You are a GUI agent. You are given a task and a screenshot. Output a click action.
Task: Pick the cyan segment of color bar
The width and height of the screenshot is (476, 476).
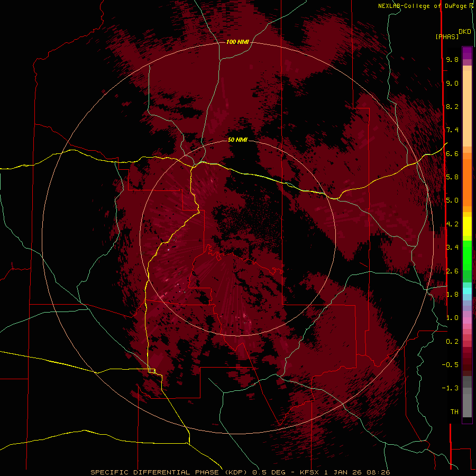pos(467,291)
